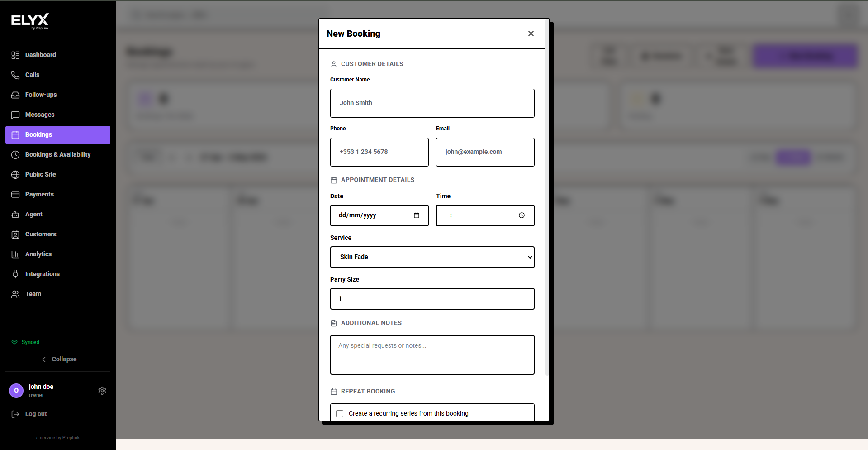Click the Bookings & Availability clock icon

coord(15,154)
